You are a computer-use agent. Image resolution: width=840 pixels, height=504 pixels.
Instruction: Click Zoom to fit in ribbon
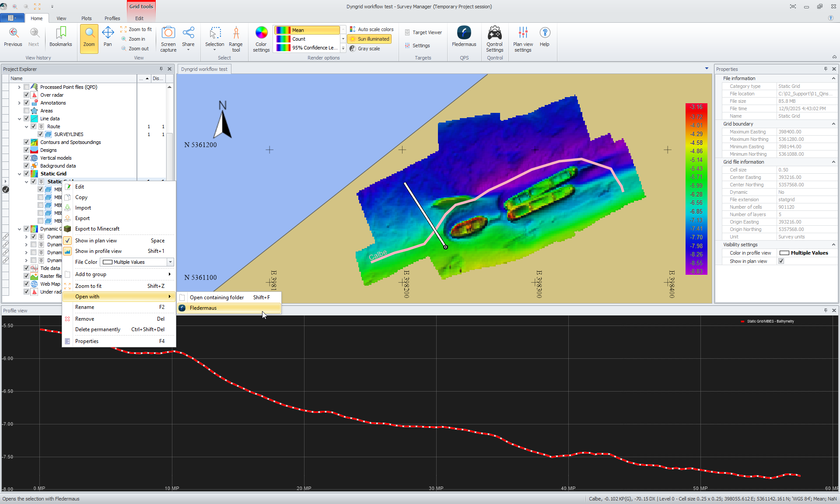[136, 29]
